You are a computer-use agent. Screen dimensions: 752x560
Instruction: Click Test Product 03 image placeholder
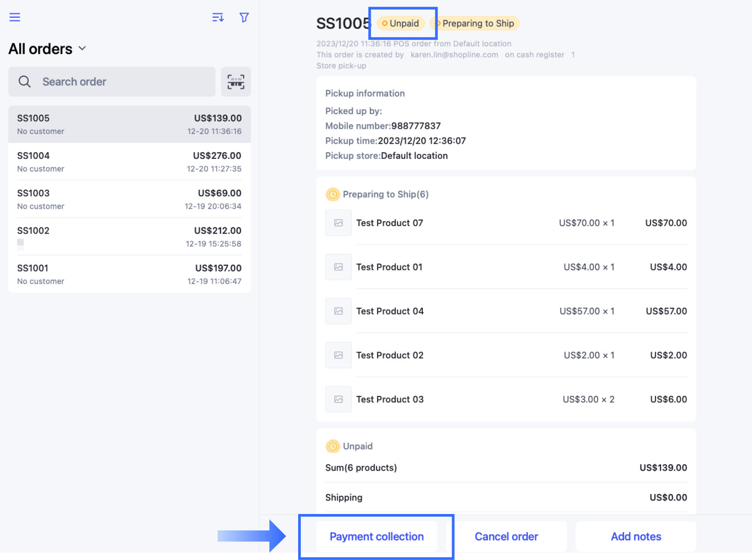(x=338, y=399)
